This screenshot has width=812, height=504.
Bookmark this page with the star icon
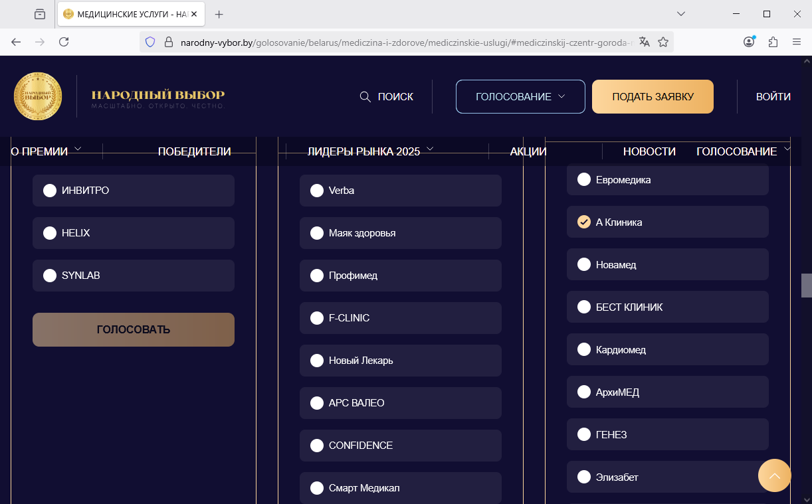tap(663, 42)
